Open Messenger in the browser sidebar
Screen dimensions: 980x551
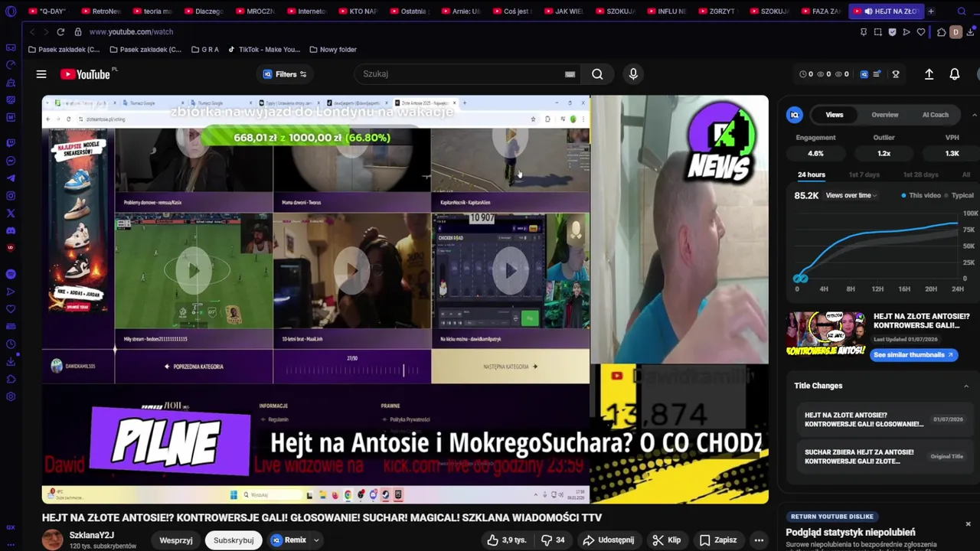pyautogui.click(x=11, y=161)
